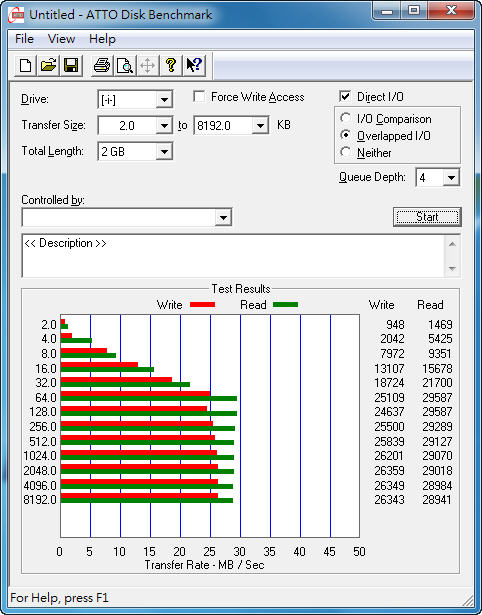The width and height of the screenshot is (482, 615).
Task: Click the 256.0 transfer size row label
Action: coord(43,426)
